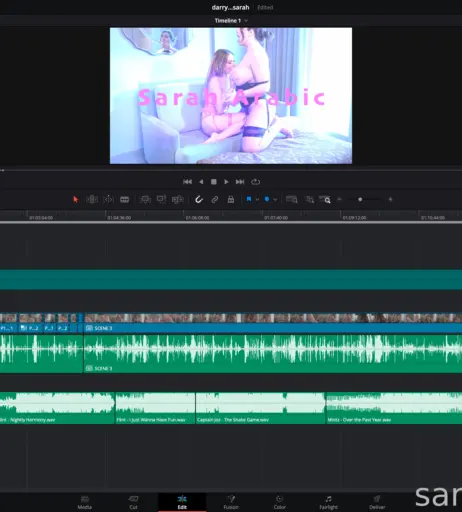This screenshot has height=512, width=462.
Task: Select the Selection Mode arrow tool
Action: 75,199
